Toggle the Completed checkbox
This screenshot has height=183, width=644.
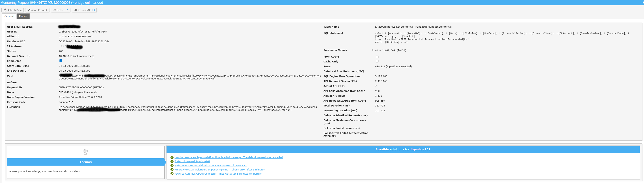pos(61,61)
